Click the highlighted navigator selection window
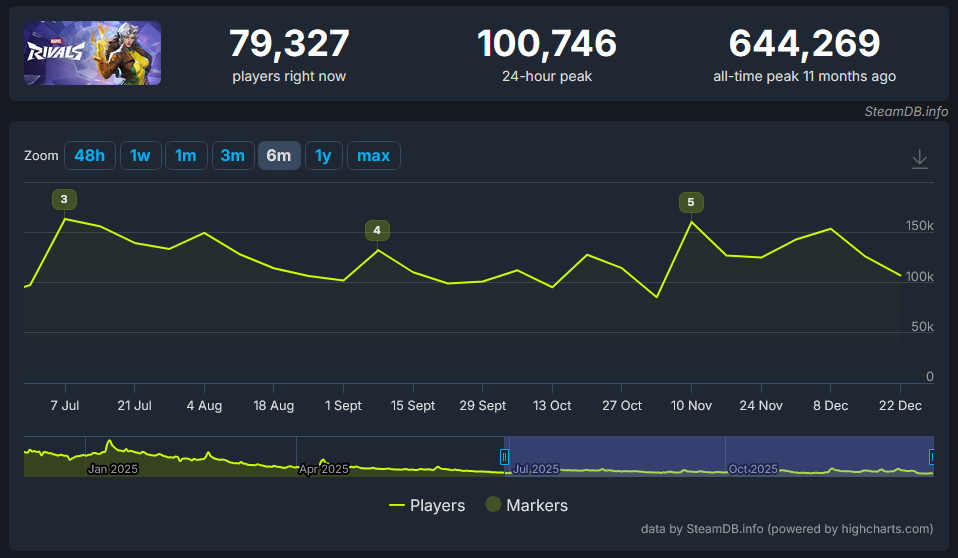The height and width of the screenshot is (558, 958). [x=718, y=457]
